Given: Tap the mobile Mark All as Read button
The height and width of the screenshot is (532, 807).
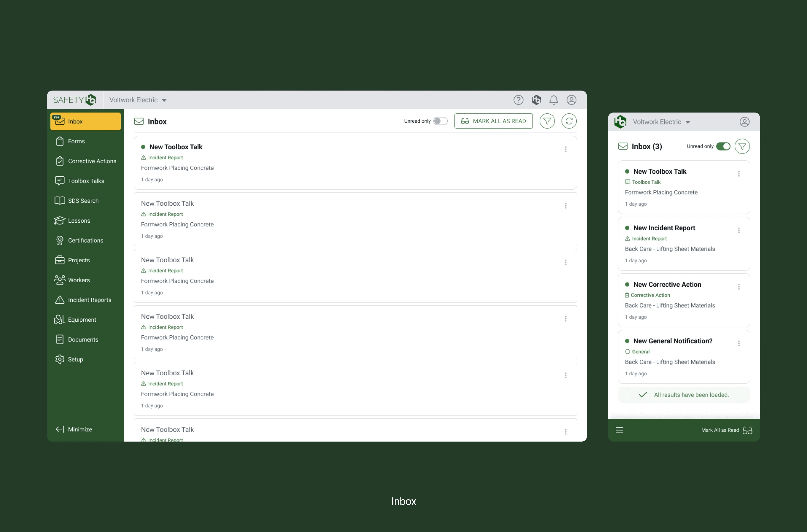Looking at the screenshot, I should click(x=726, y=430).
